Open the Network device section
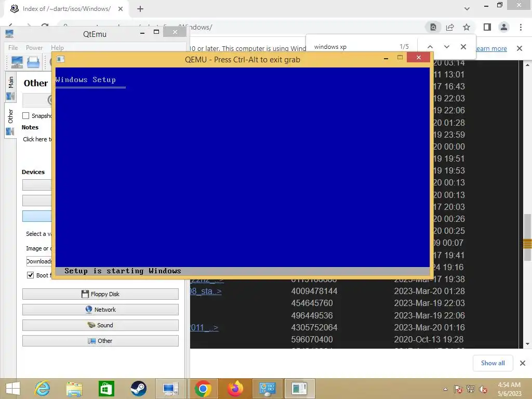This screenshot has height=399, width=532. (100, 310)
